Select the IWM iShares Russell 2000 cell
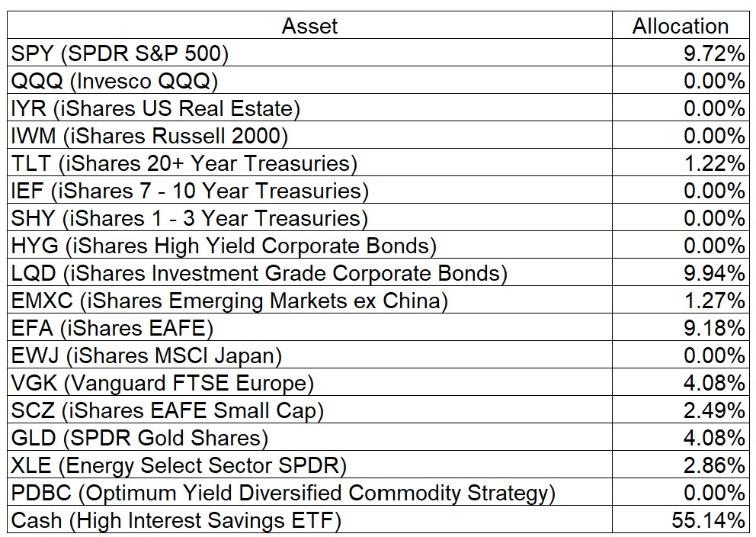This screenshot has width=756, height=537. click(x=149, y=136)
